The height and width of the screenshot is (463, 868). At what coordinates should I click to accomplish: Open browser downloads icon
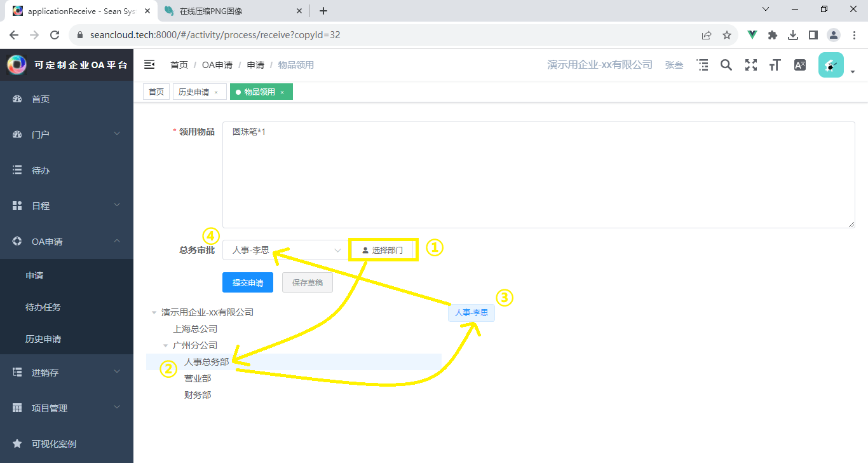pos(793,35)
